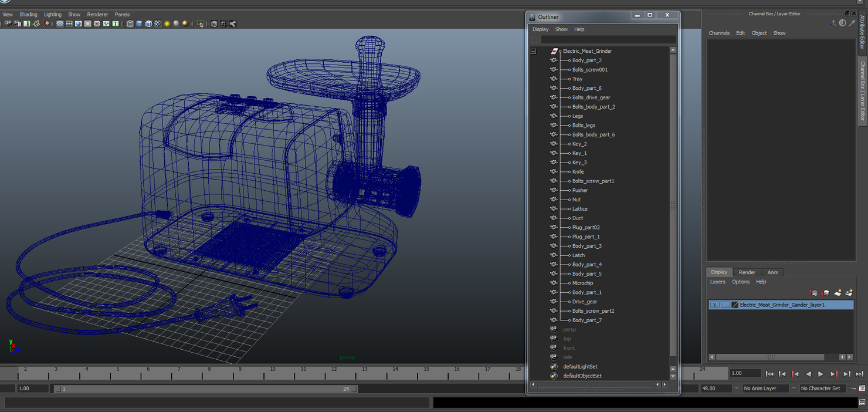Click the Create layer from selected objects icon
The height and width of the screenshot is (412, 868).
point(850,292)
